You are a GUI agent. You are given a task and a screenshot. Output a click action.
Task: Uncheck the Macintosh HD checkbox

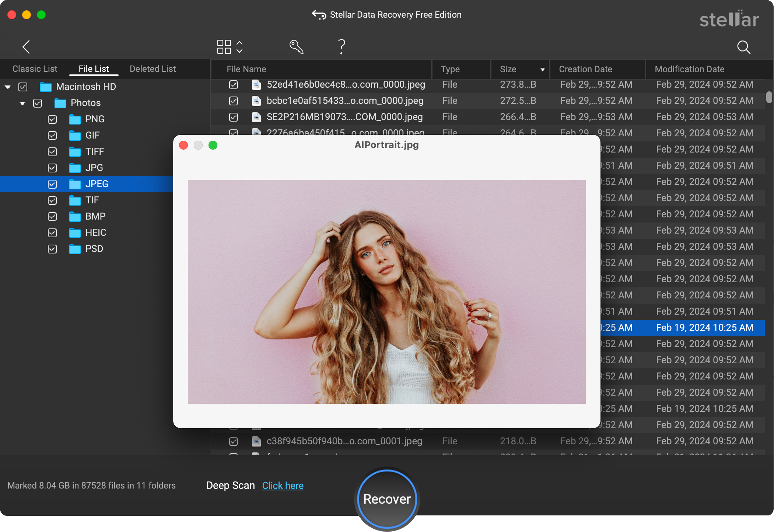point(23,87)
